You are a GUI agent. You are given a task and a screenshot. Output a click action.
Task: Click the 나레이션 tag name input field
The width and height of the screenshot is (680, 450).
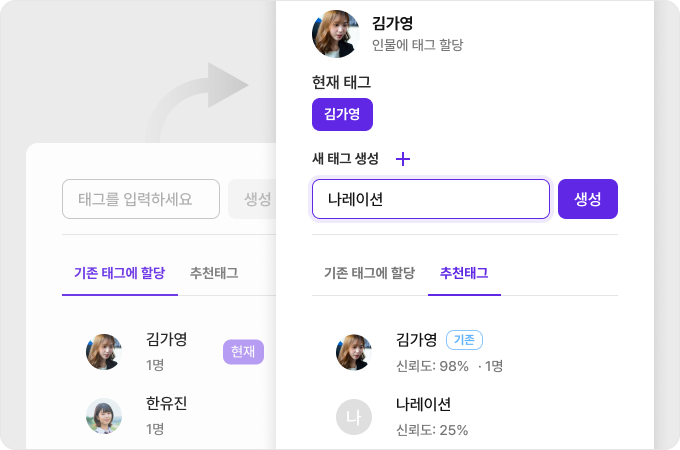430,199
